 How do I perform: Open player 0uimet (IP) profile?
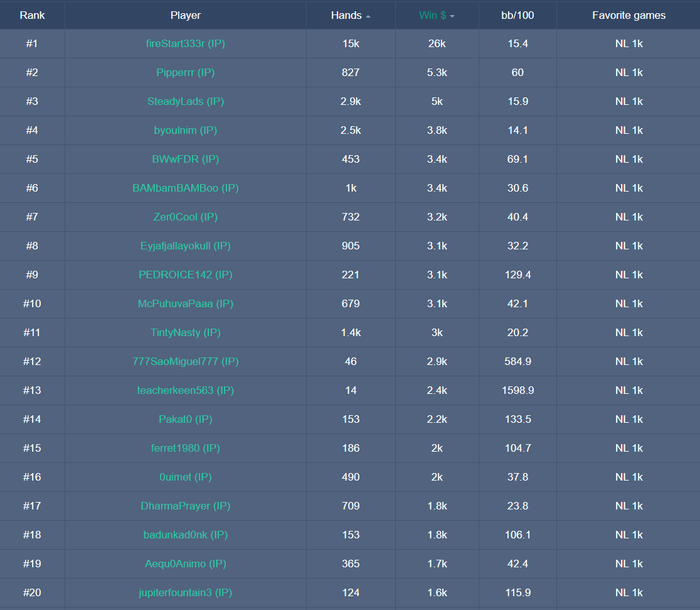(x=185, y=477)
